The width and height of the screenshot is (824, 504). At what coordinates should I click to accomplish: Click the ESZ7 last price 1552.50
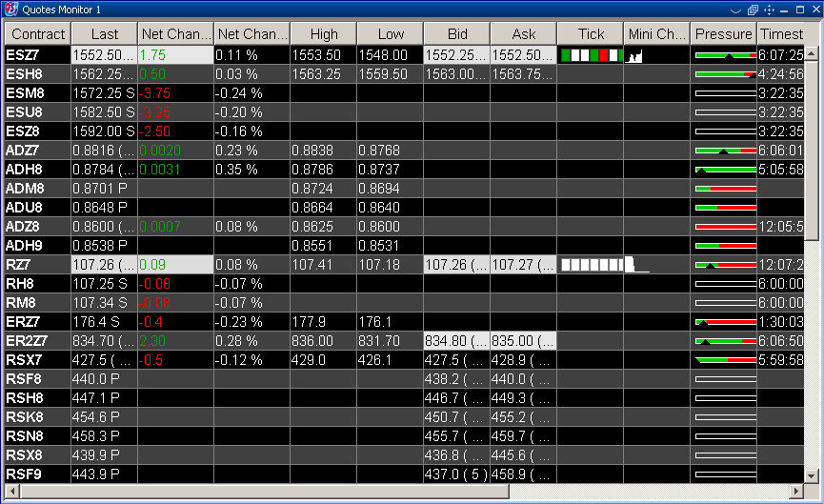point(105,55)
